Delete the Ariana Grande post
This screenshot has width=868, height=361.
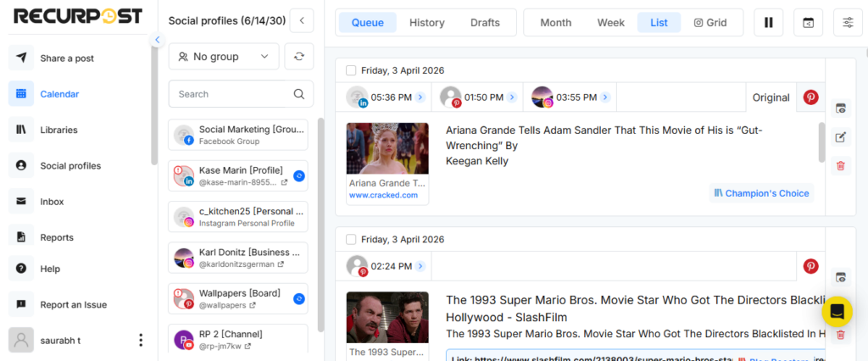pyautogui.click(x=840, y=165)
